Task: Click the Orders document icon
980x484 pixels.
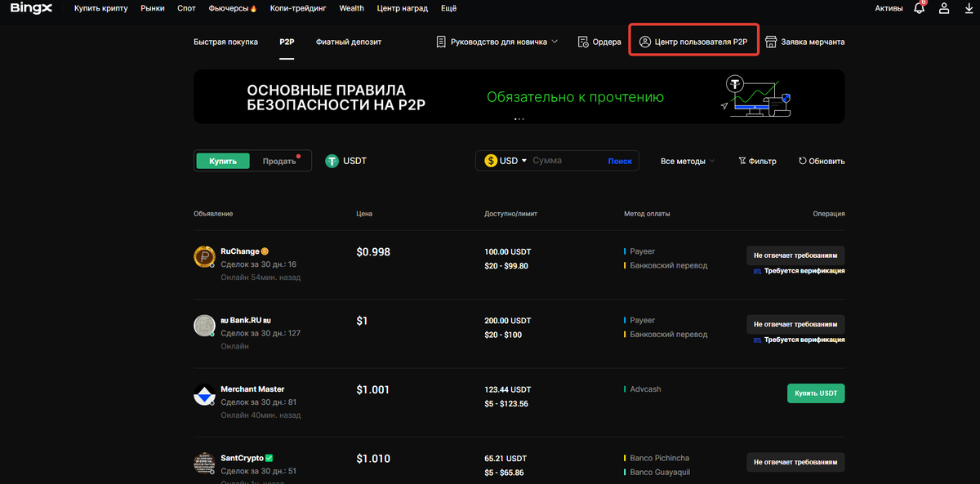Action: click(583, 42)
